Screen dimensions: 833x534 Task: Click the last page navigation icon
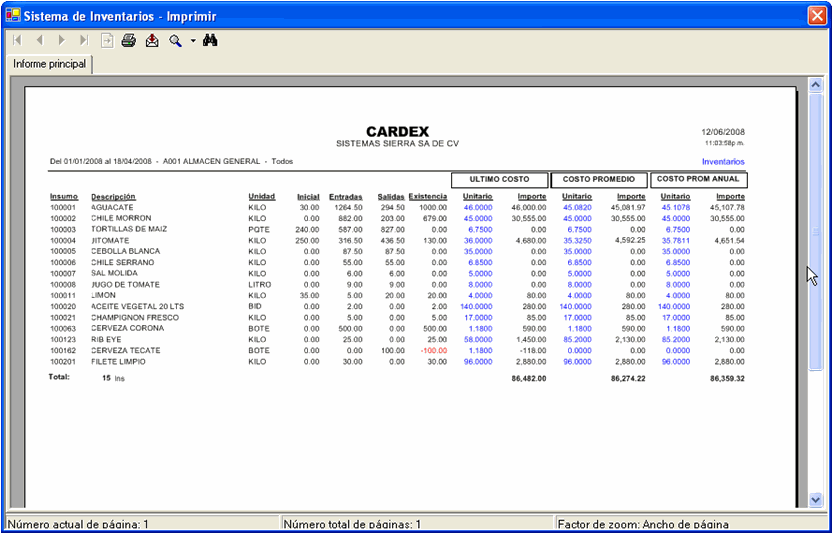tap(83, 41)
